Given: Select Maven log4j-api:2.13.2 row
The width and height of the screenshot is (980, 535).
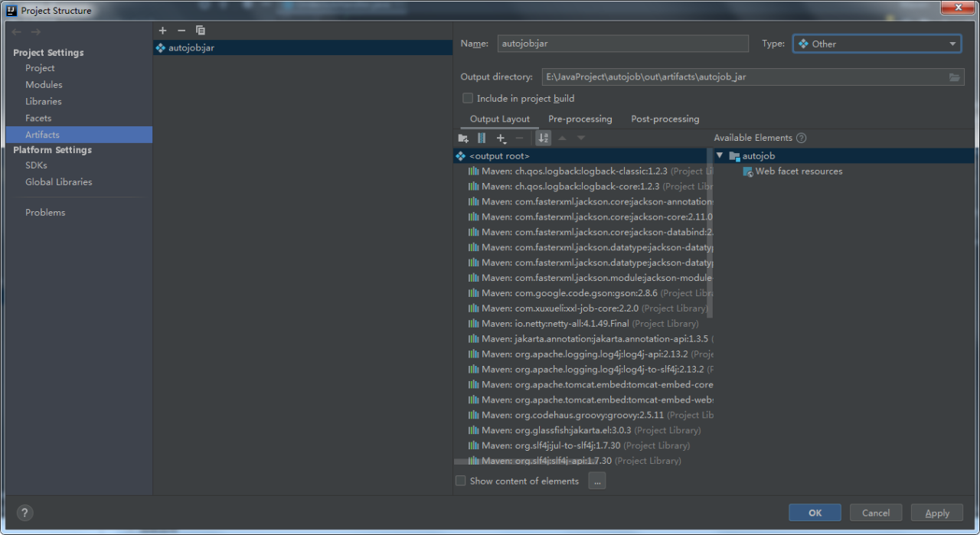Looking at the screenshot, I should [583, 354].
